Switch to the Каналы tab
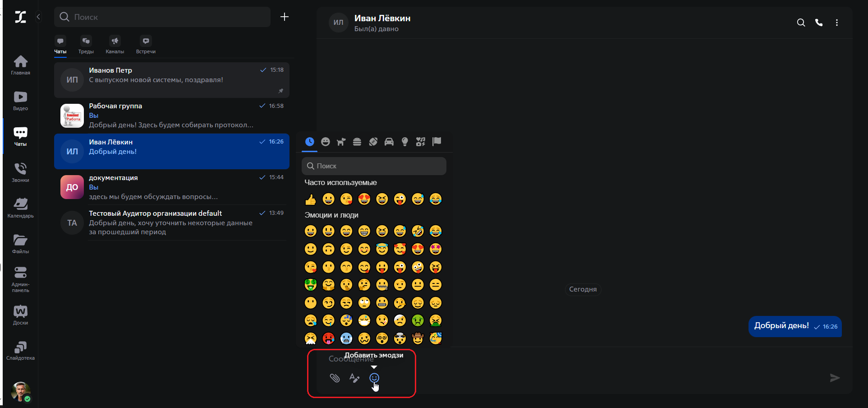The image size is (868, 408). (x=115, y=45)
